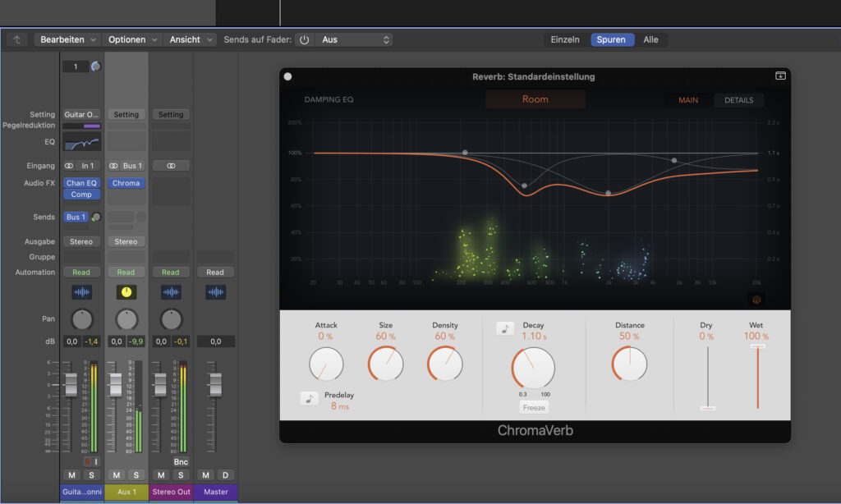Enable record on the Guitar strip
The width and height of the screenshot is (841, 504).
(x=87, y=461)
